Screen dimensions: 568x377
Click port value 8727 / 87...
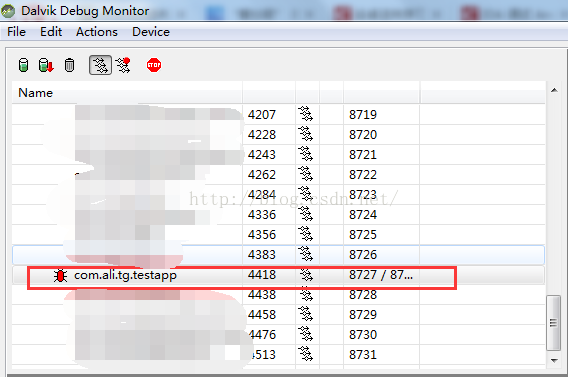pos(381,275)
